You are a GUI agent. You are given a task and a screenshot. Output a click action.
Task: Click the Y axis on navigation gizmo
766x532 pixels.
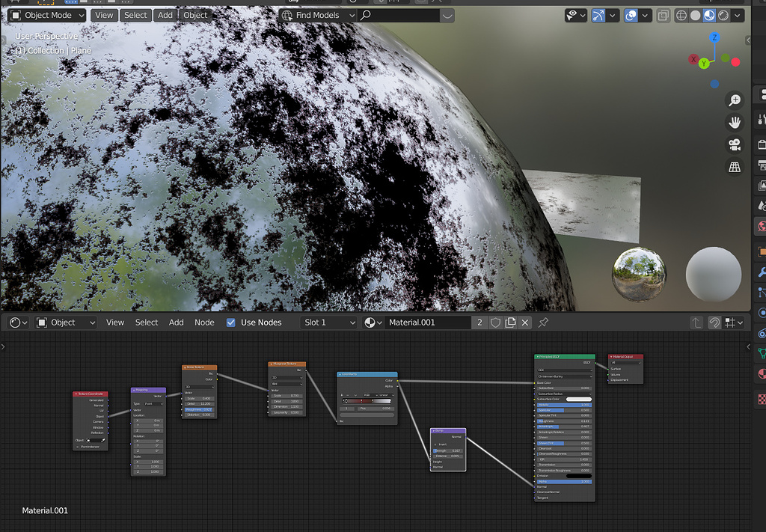(x=704, y=64)
